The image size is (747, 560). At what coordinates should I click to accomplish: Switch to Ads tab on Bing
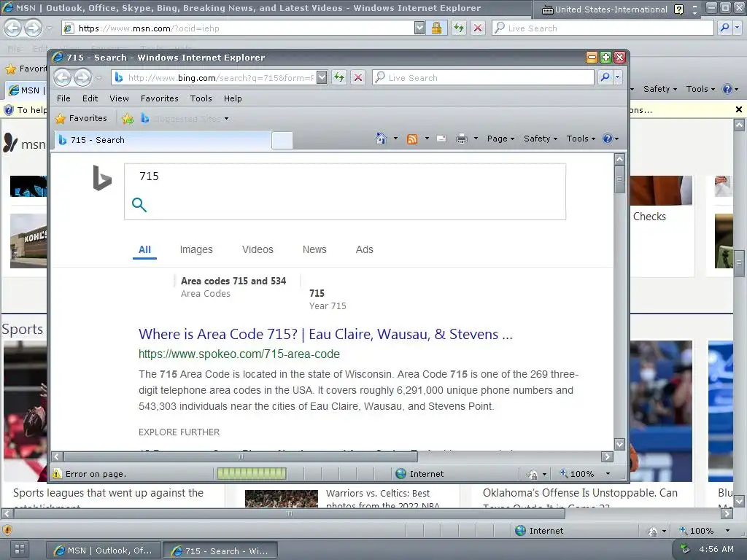tap(365, 249)
